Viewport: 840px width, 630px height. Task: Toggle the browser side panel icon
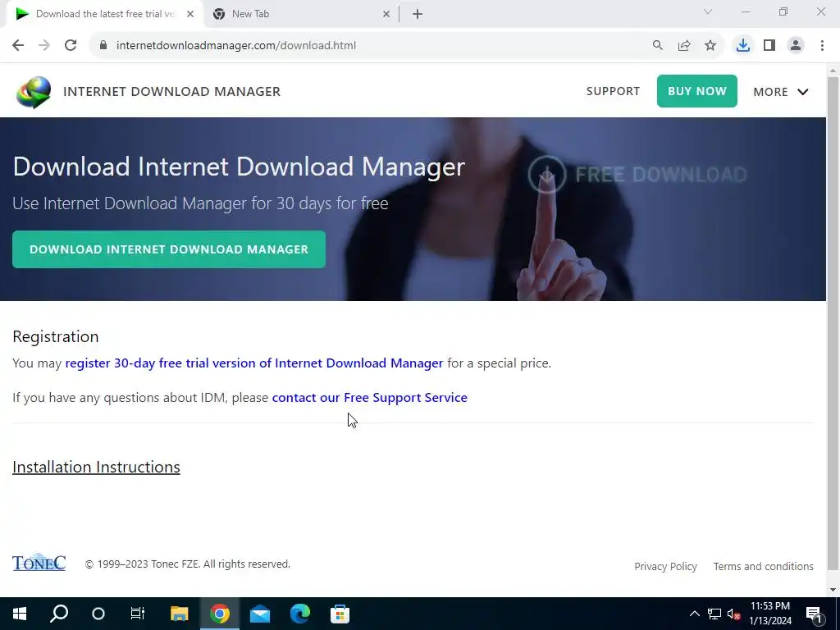(769, 46)
